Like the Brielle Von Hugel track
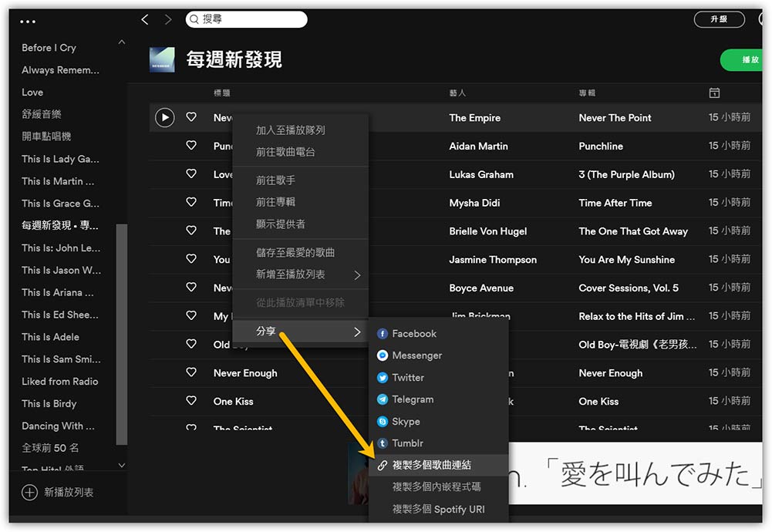 [x=191, y=231]
